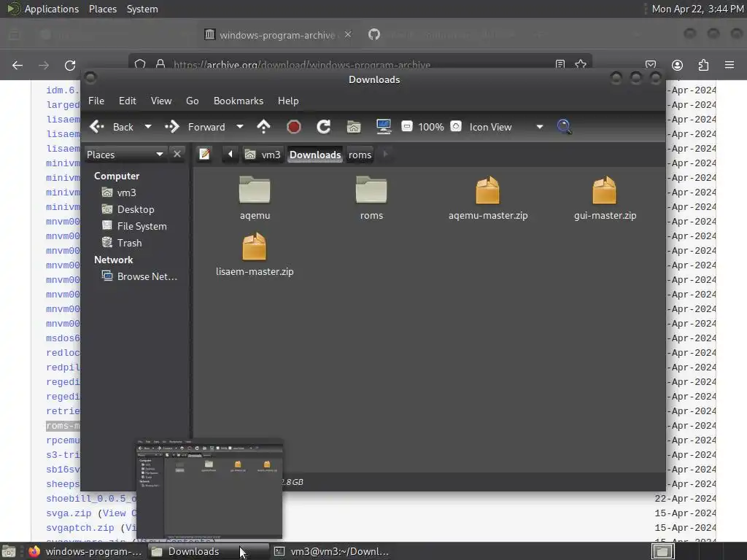Viewport: 747px width, 560px height.
Task: Click the workspace switcher in bottom panel
Action: coord(662,551)
